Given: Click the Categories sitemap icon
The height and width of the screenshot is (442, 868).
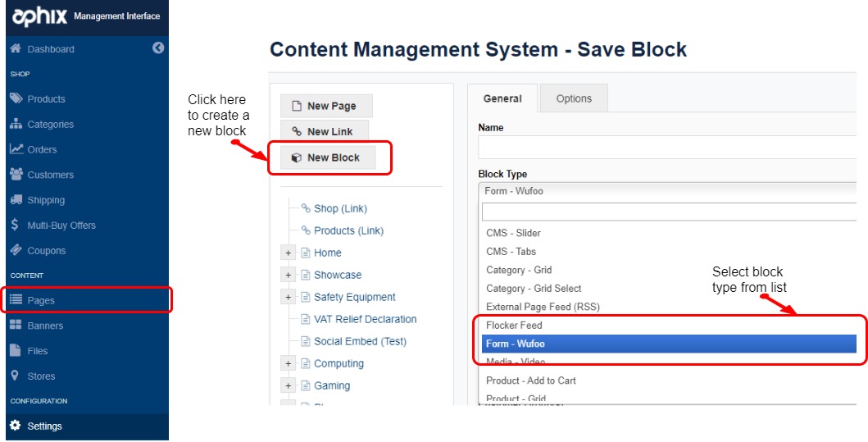Looking at the screenshot, I should coord(16,125).
